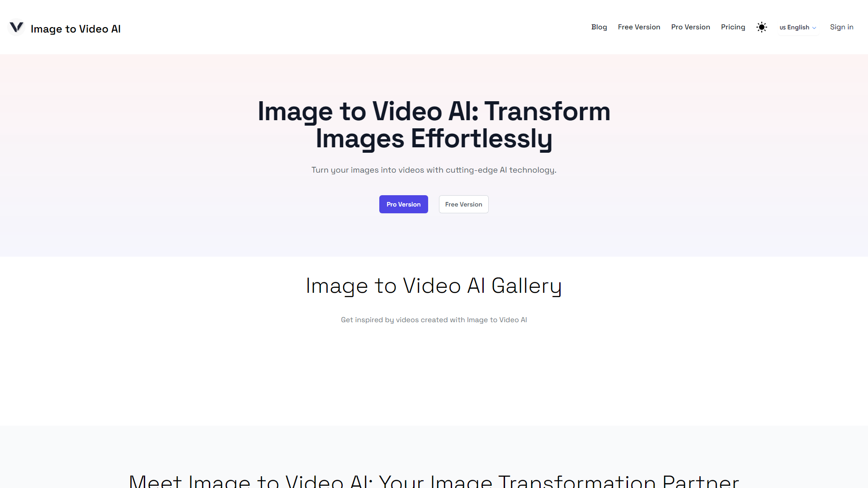Open the Free Version dropdown options
The height and width of the screenshot is (488, 868).
point(638,27)
